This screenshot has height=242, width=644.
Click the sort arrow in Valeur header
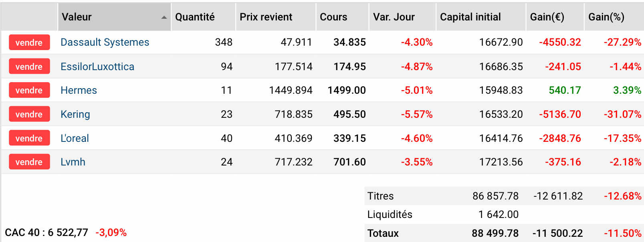164,18
